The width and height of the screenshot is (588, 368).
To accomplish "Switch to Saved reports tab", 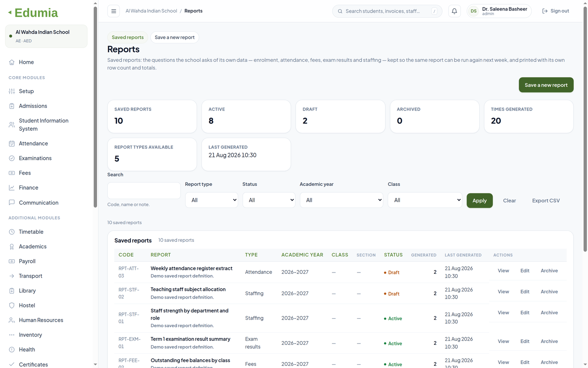I will pos(128,37).
